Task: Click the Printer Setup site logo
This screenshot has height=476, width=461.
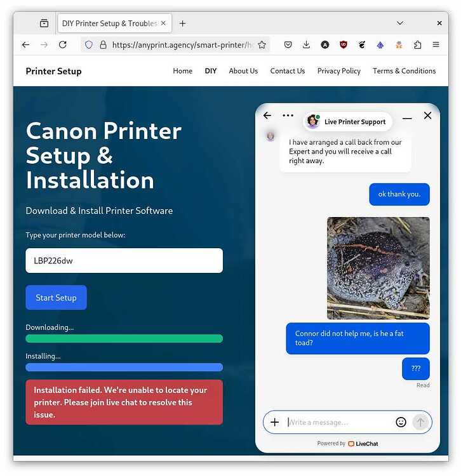Action: point(54,71)
